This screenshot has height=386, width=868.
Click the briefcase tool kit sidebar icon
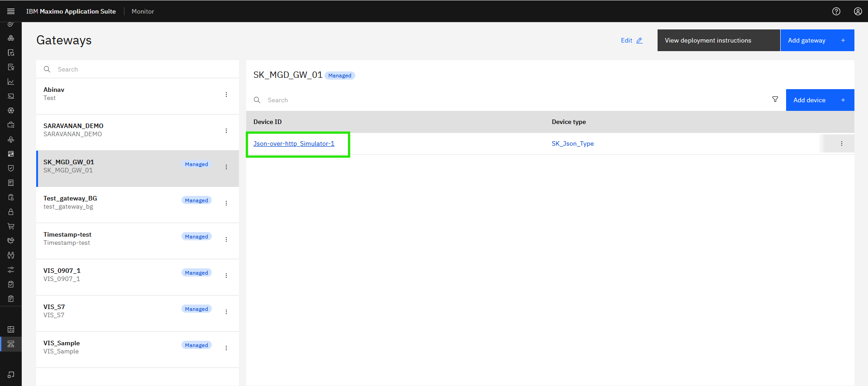(11, 125)
